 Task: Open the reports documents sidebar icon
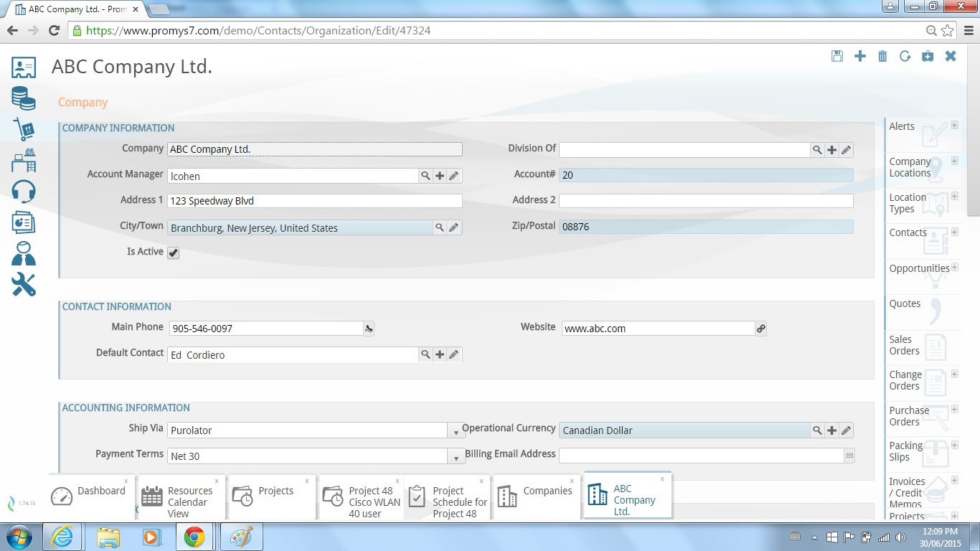click(24, 222)
